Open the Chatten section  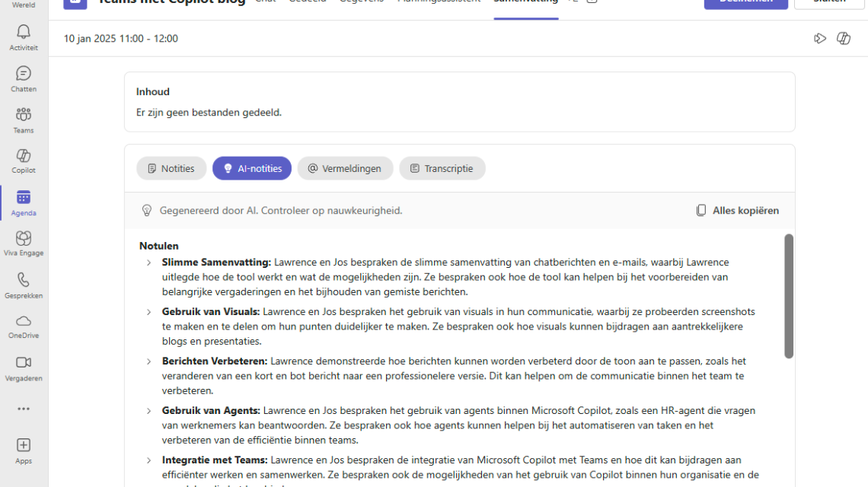24,78
